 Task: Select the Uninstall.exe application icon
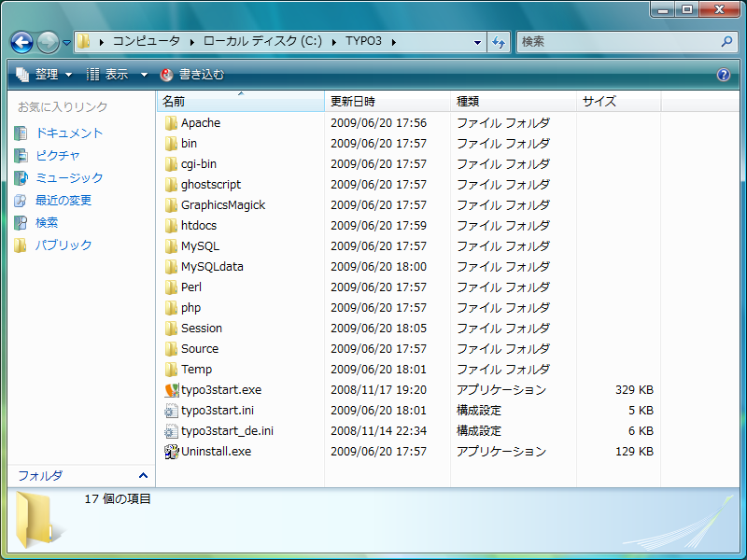[172, 452]
